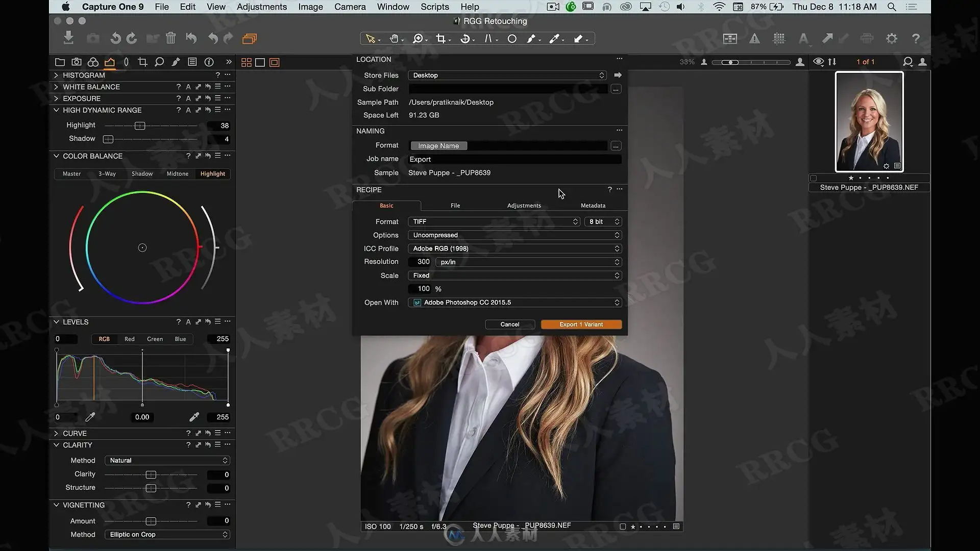Select the Steve Puppe portrait thumbnail
This screenshot has height=551, width=980.
869,121
